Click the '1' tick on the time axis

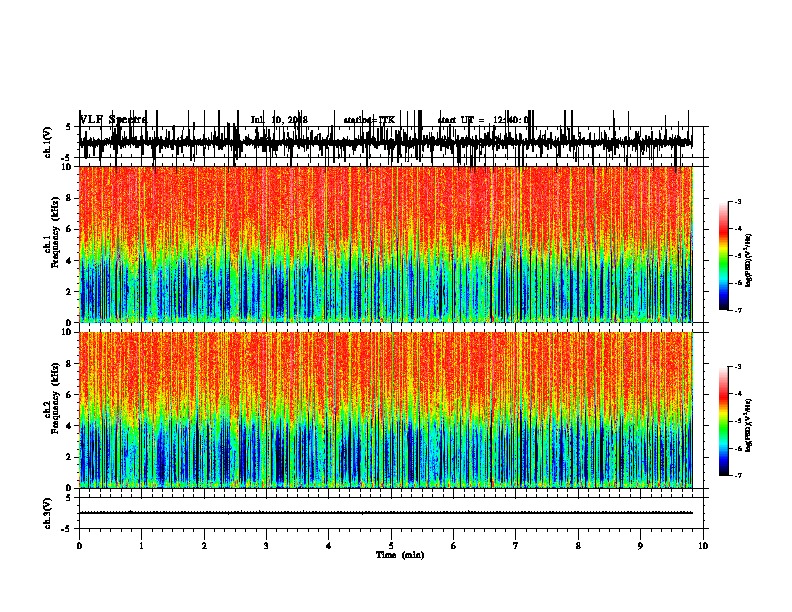click(141, 546)
